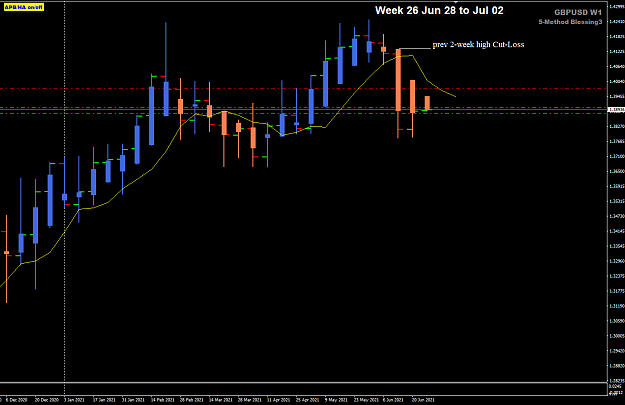Click the '28 Feb 2021' date label
This screenshot has width=625, height=405.
[192, 399]
